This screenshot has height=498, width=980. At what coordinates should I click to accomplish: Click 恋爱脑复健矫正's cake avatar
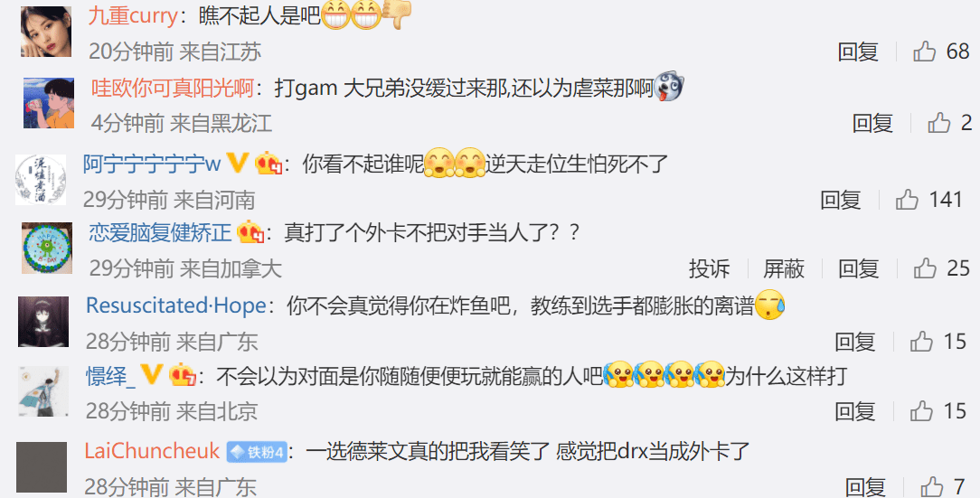coord(47,248)
